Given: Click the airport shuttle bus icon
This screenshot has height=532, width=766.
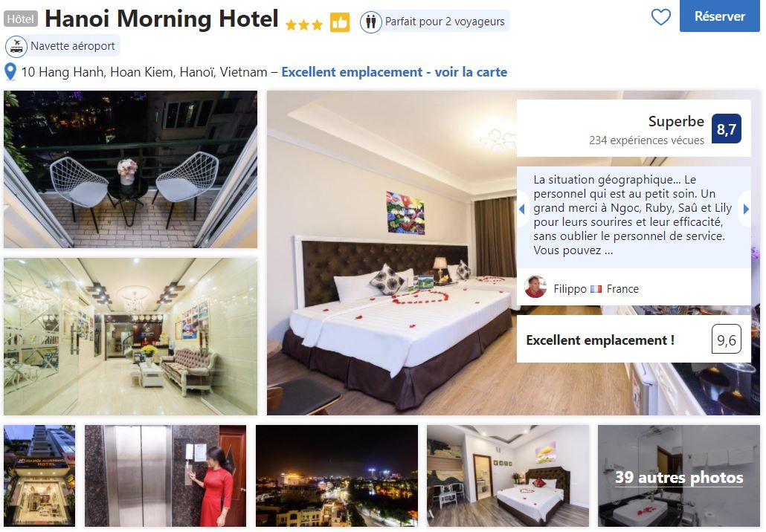Looking at the screenshot, I should coord(16,46).
